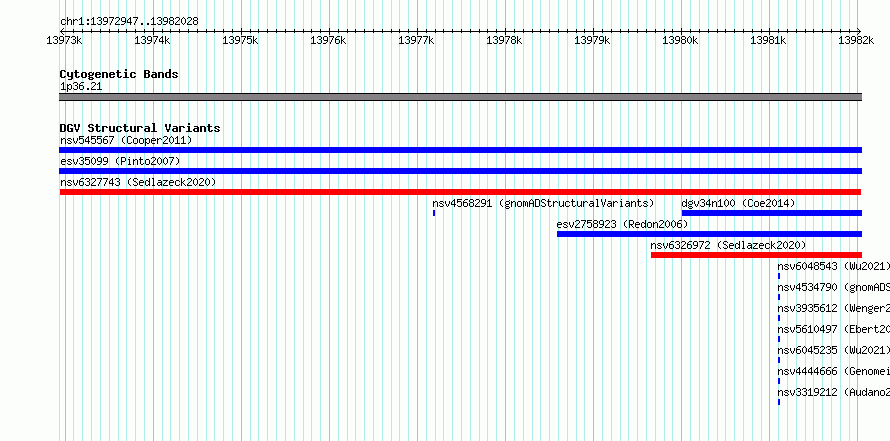Image resolution: width=890 pixels, height=441 pixels.
Task: Click the 13978k ruler tick label
Action: coord(504,40)
